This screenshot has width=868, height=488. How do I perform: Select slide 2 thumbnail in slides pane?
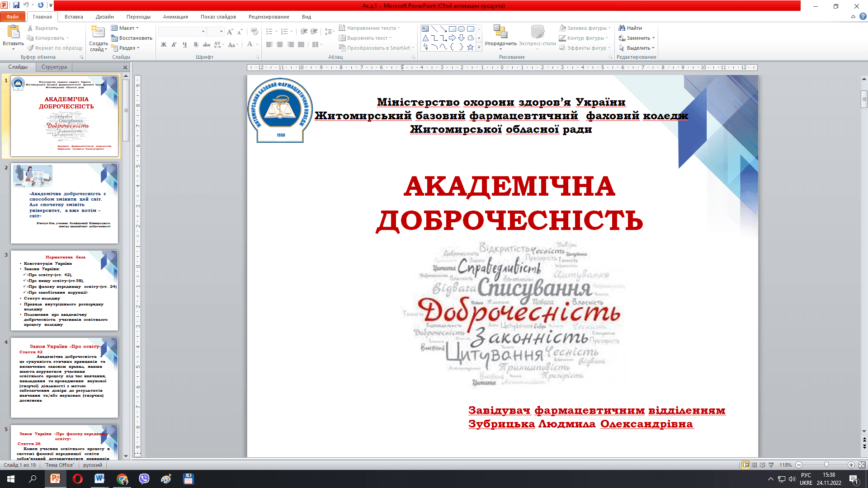pyautogui.click(x=64, y=203)
